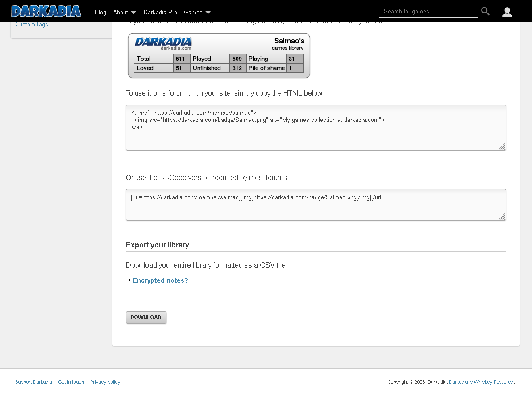
Task: Open the Privacy policy link
Action: tap(105, 382)
